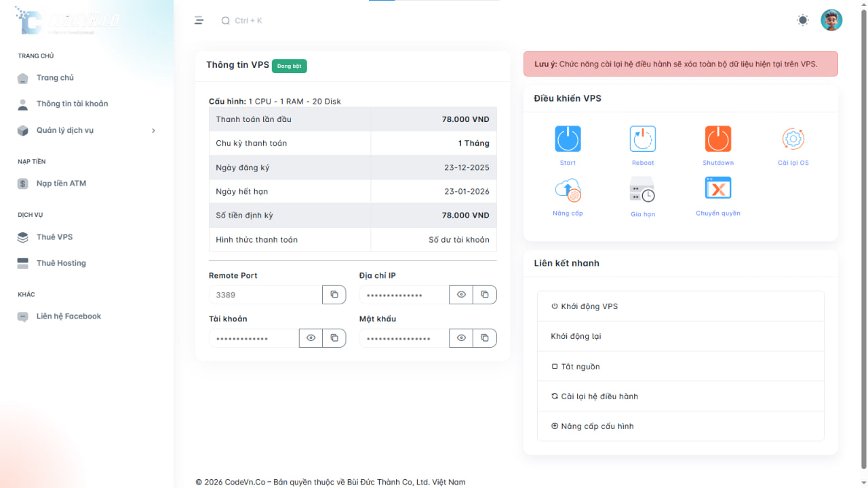Click the Reboot VPS icon
Screen dimensions: 868x488
tap(642, 139)
